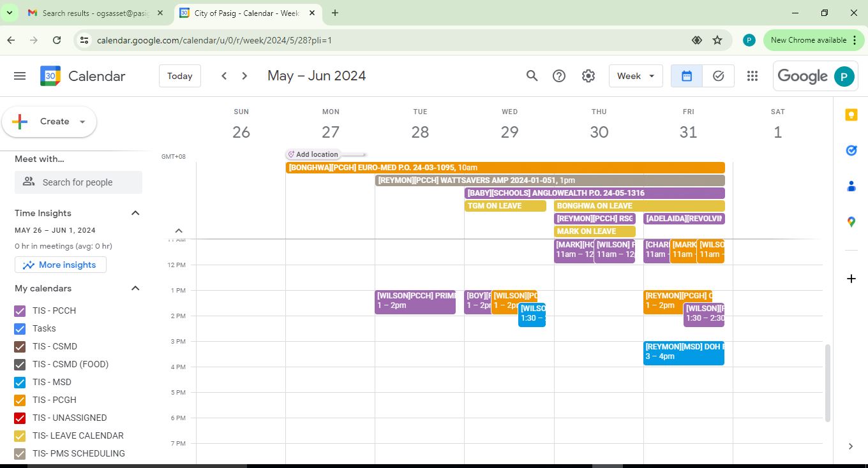This screenshot has height=468, width=868.
Task: Open Settings menu gear icon
Action: point(588,76)
